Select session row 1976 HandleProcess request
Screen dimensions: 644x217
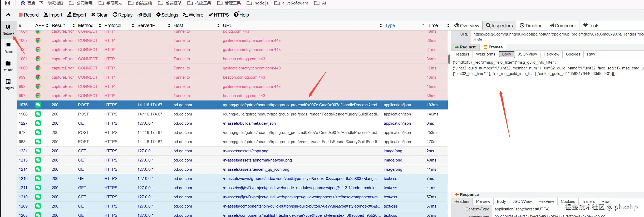click(x=232, y=105)
